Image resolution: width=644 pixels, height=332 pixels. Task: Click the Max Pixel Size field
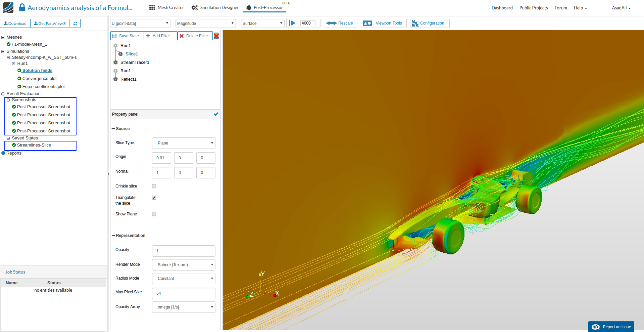point(184,293)
